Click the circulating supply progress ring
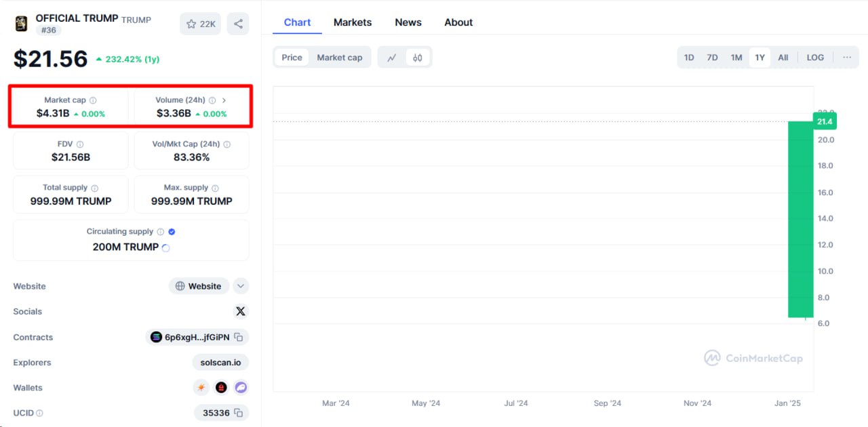Viewport: 868px width, 427px height. (x=166, y=247)
